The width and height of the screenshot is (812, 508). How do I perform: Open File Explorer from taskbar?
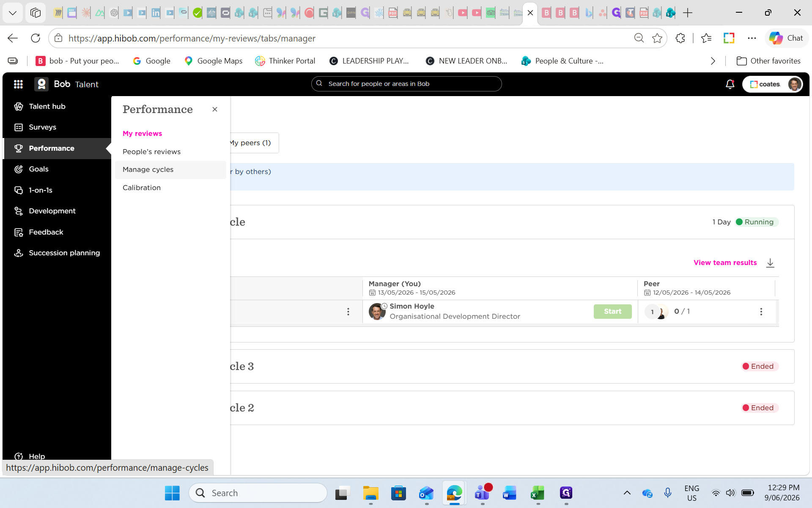tap(370, 493)
